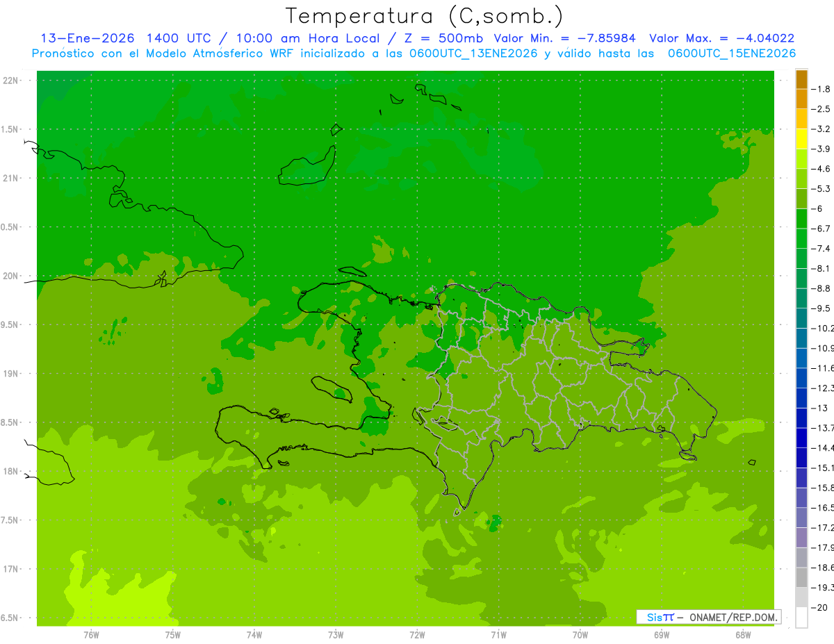Click the "76W" longitude label
The height and width of the screenshot is (644, 834).
coord(91,634)
